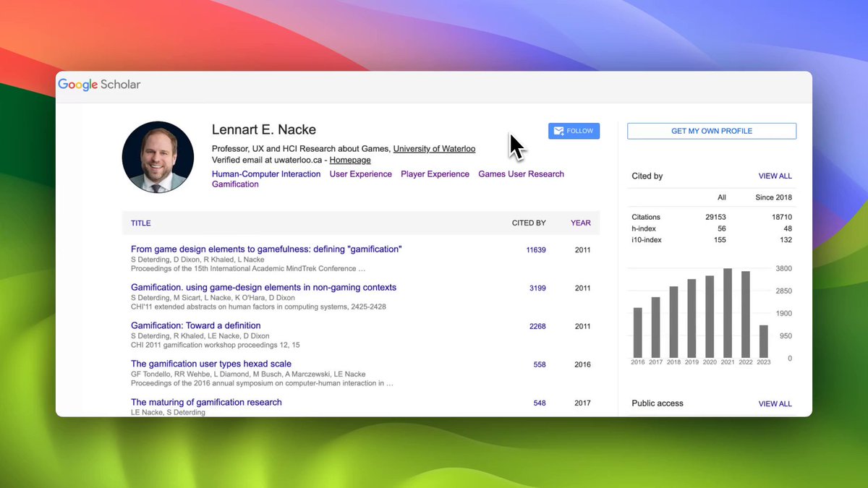This screenshot has width=868, height=488.
Task: View the 548 citations count link
Action: click(x=540, y=403)
